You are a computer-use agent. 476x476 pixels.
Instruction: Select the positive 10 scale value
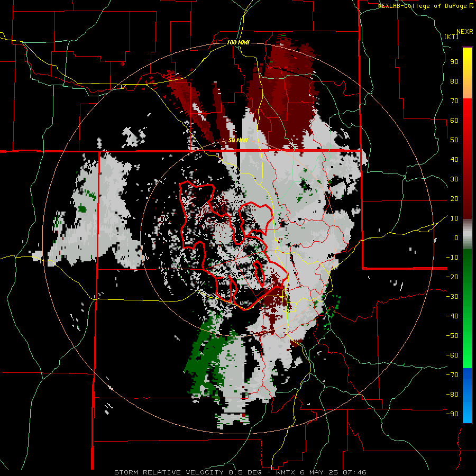454,218
